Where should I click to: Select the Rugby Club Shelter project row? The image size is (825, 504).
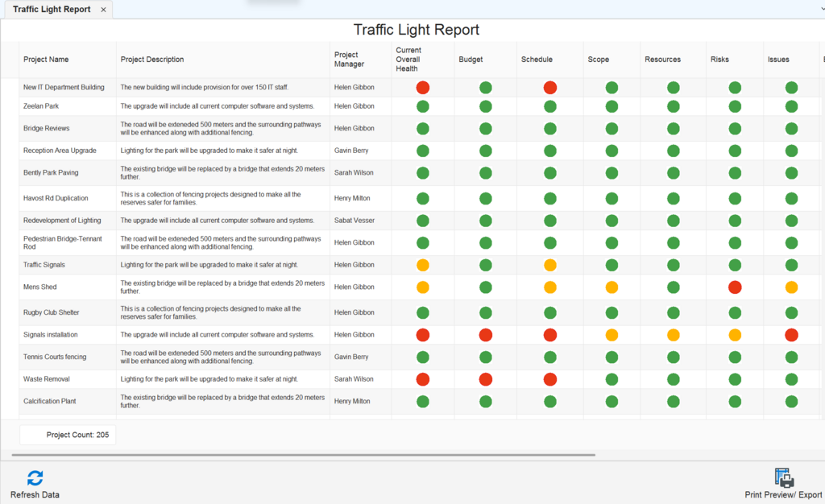[52, 312]
